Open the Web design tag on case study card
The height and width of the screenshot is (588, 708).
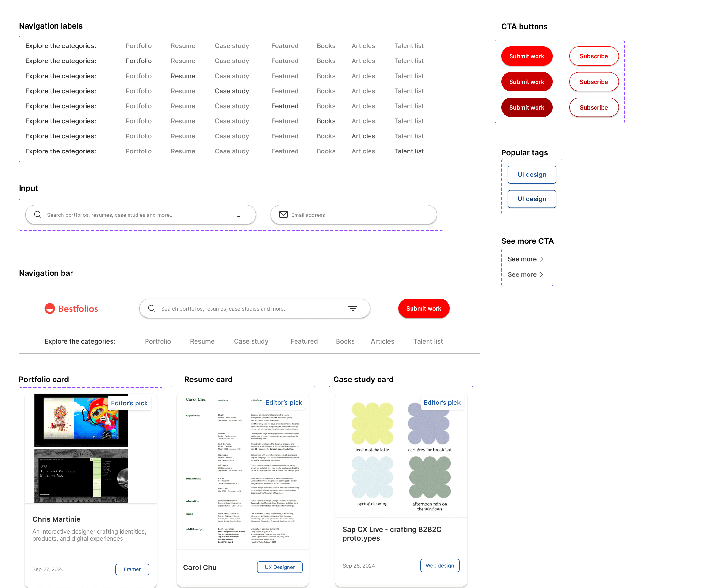pos(440,566)
